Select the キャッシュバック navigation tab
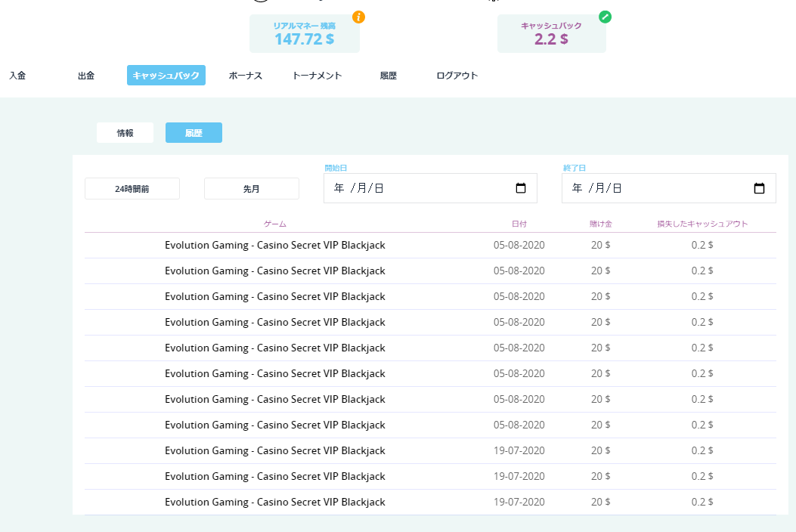The width and height of the screenshot is (796, 532). [166, 76]
